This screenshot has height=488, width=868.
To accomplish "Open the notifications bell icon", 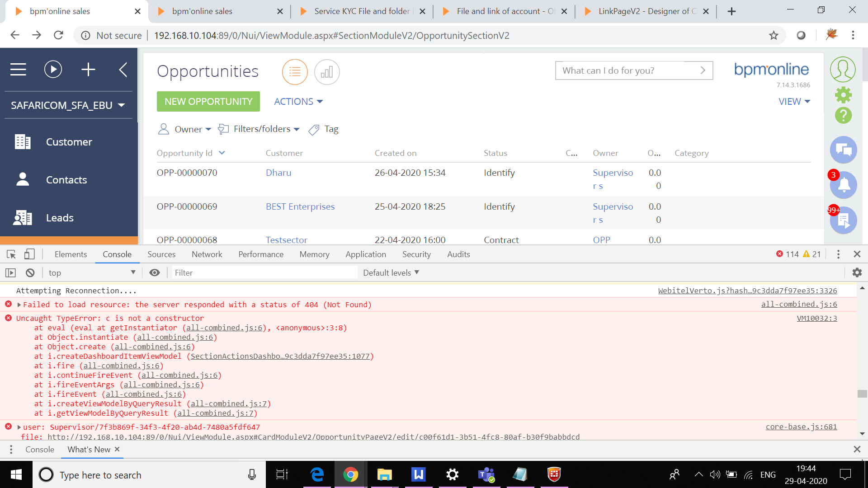I will (x=844, y=185).
